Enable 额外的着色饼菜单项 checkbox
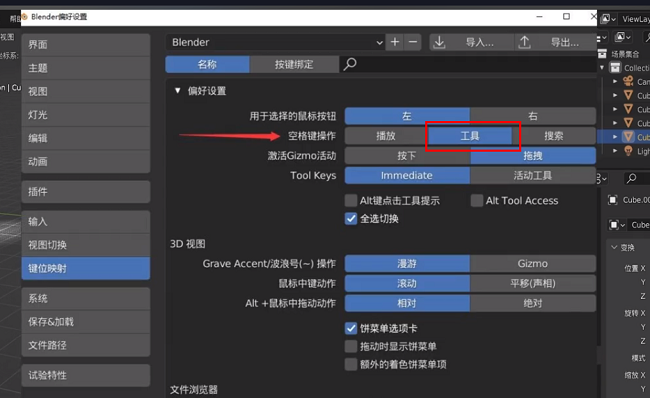The width and height of the screenshot is (650, 398). [351, 364]
